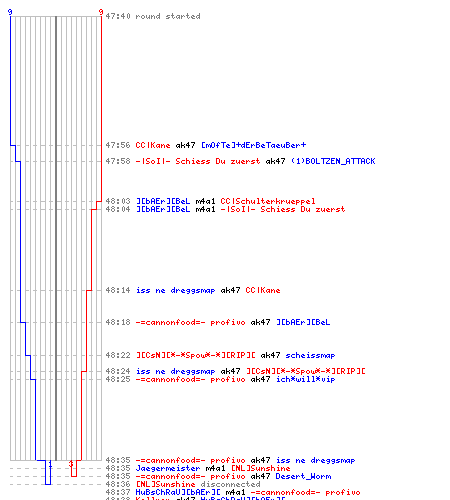The width and height of the screenshot is (450, 500).
Task: Select HuBsChRaU][bAEr][ at 48:37
Action: coord(178,492)
